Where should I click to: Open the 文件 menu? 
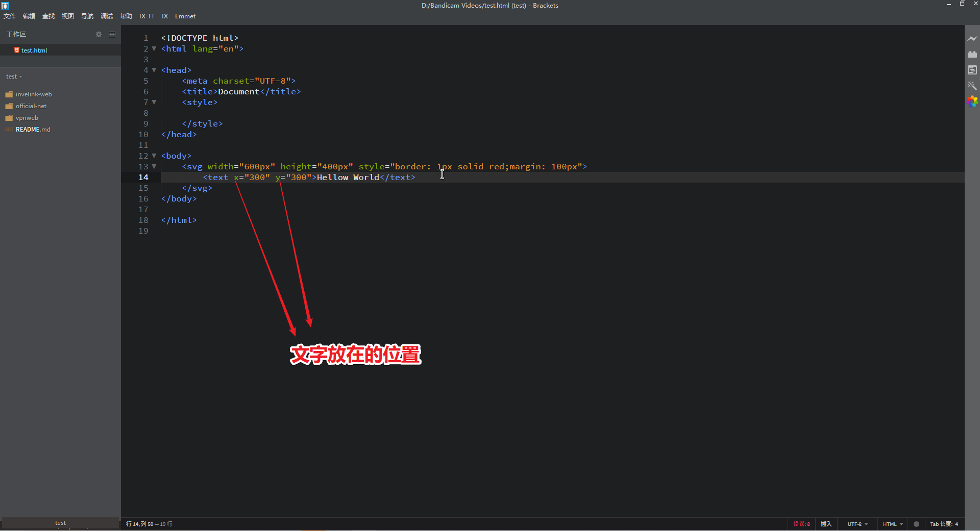[x=9, y=16]
